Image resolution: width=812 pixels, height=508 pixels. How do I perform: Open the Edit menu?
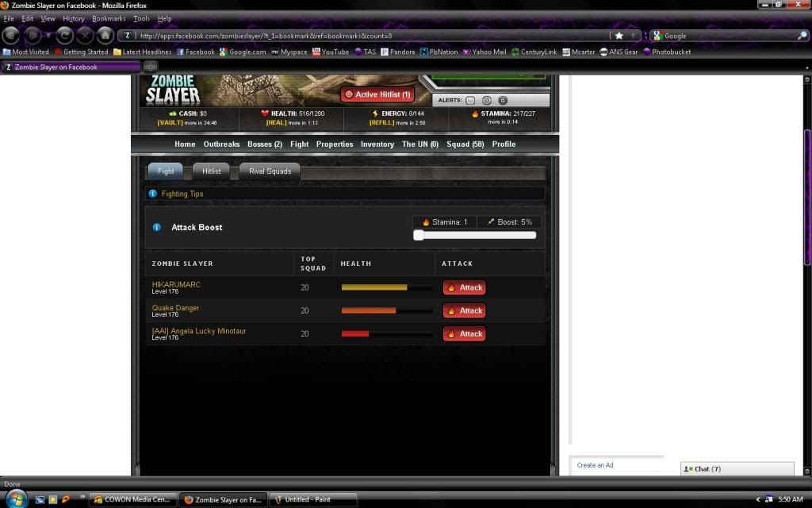pyautogui.click(x=28, y=19)
